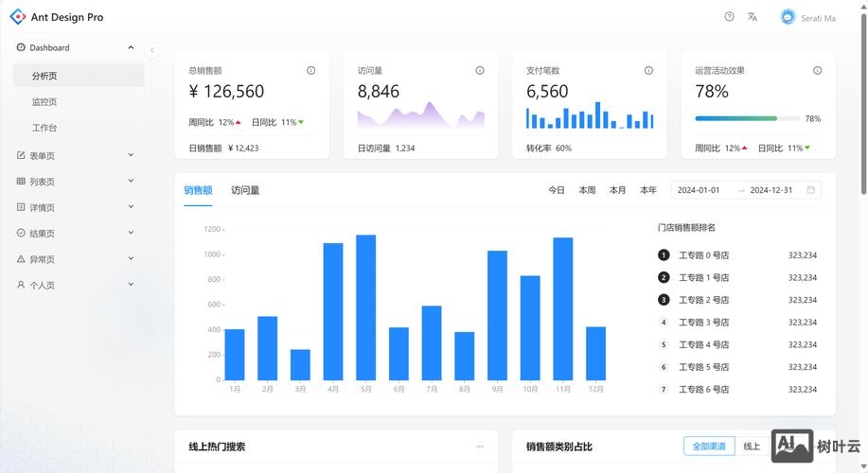Click rank 3 badge for 工专路 2 号店

click(664, 300)
